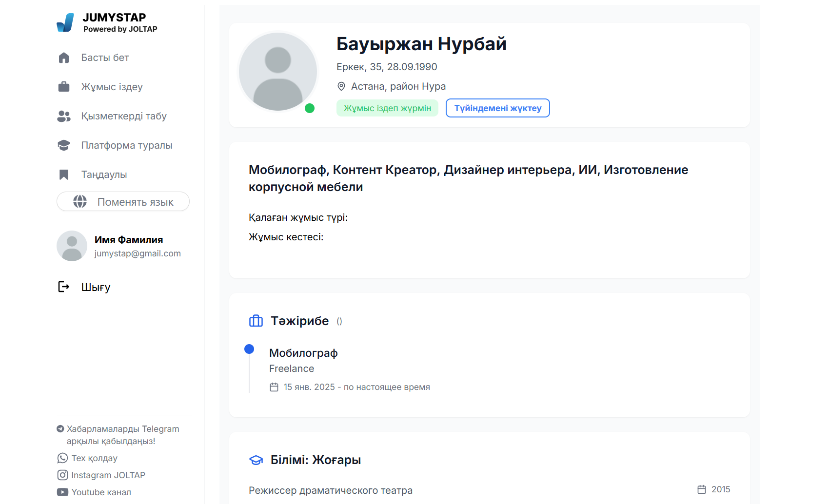Viewport: 829px width, 504px height.
Task: Click the Instagram icon
Action: 62,475
